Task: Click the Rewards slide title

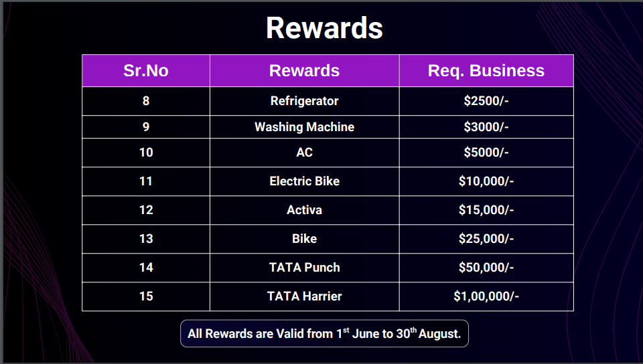Action: coord(324,28)
